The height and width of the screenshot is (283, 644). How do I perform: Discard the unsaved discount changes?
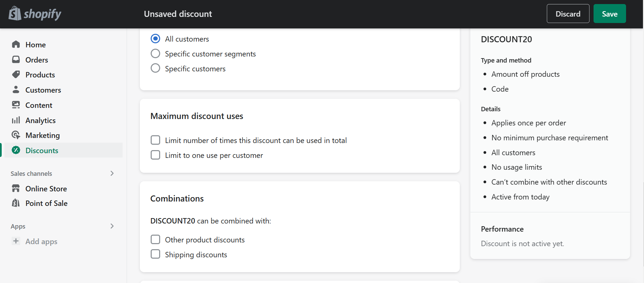click(x=568, y=14)
